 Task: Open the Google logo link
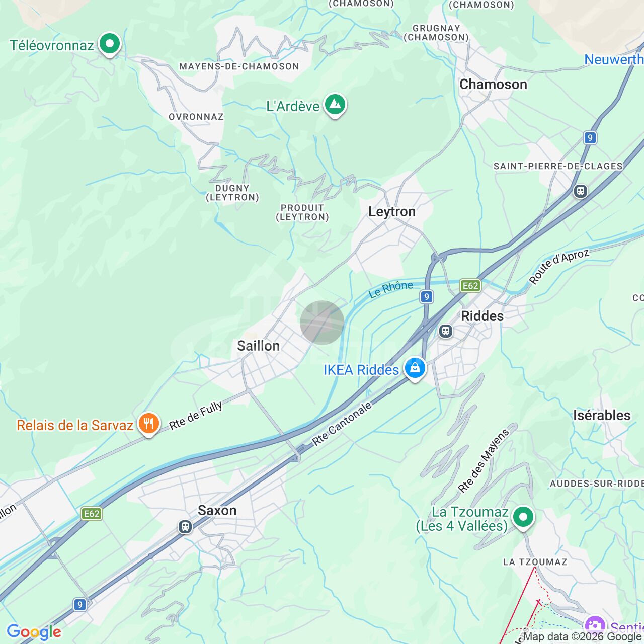click(x=34, y=632)
